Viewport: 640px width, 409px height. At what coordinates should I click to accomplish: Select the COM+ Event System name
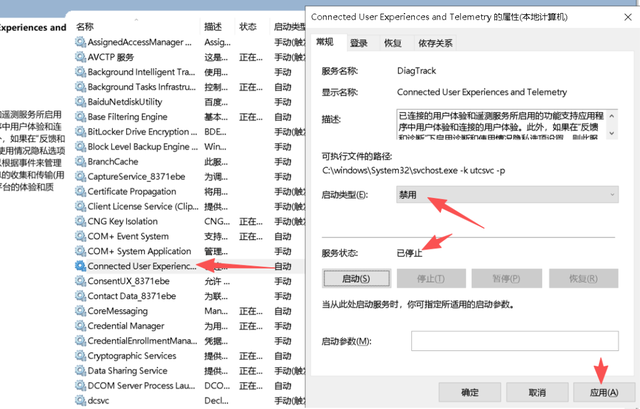128,236
